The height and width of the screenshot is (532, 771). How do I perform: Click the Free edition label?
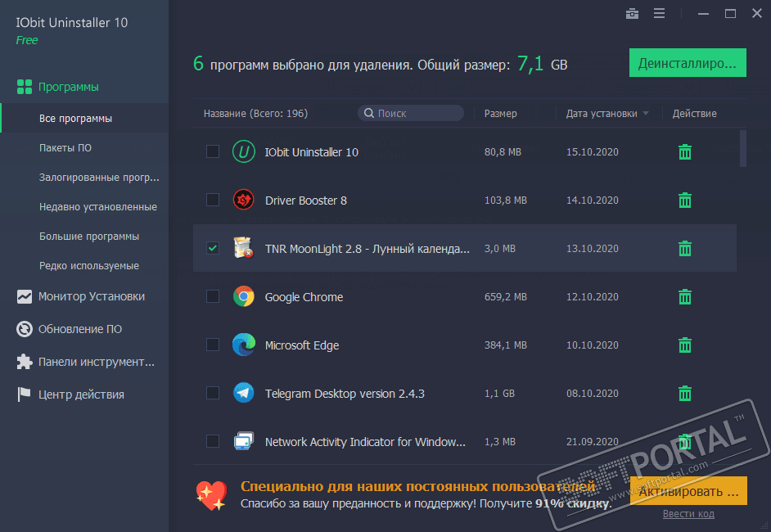26,40
